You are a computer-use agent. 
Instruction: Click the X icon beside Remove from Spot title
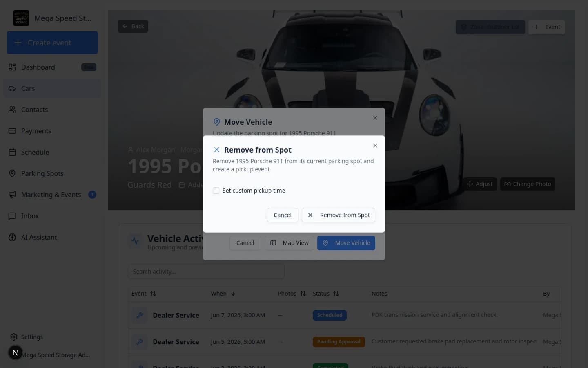click(217, 150)
